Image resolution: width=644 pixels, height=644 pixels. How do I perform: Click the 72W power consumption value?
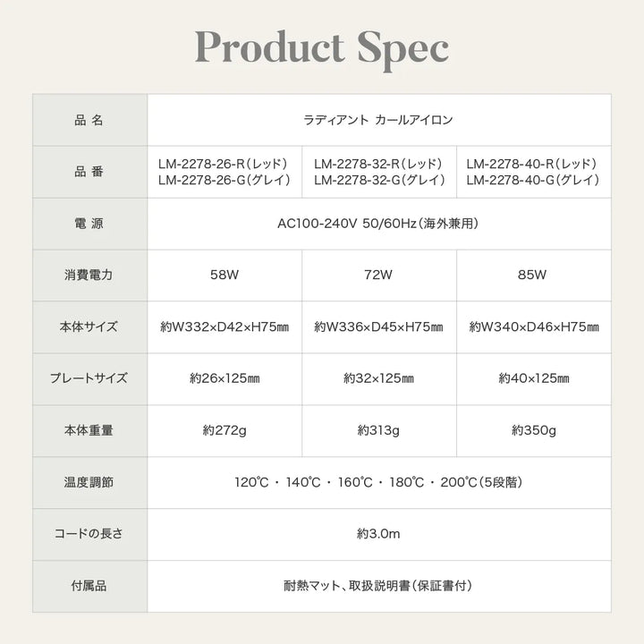(x=378, y=275)
